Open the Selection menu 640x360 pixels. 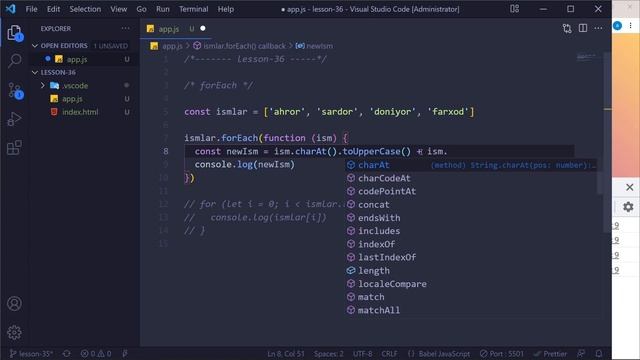[85, 9]
